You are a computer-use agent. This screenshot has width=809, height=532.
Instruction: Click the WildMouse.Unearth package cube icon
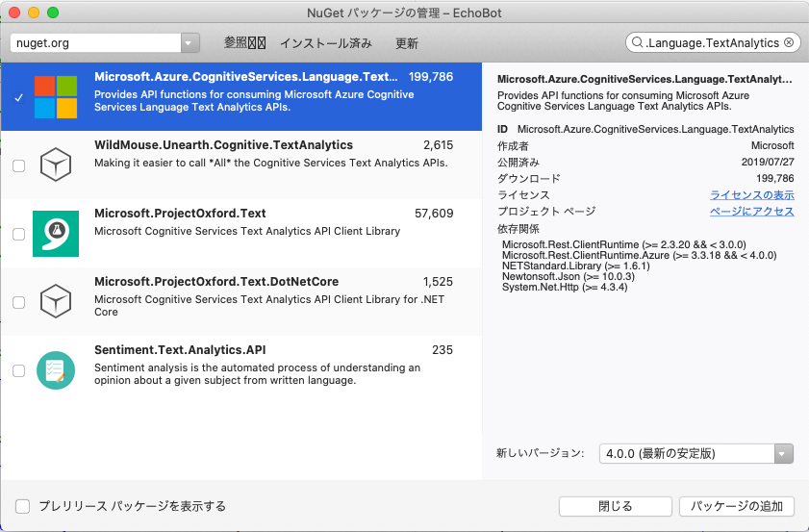(56, 165)
